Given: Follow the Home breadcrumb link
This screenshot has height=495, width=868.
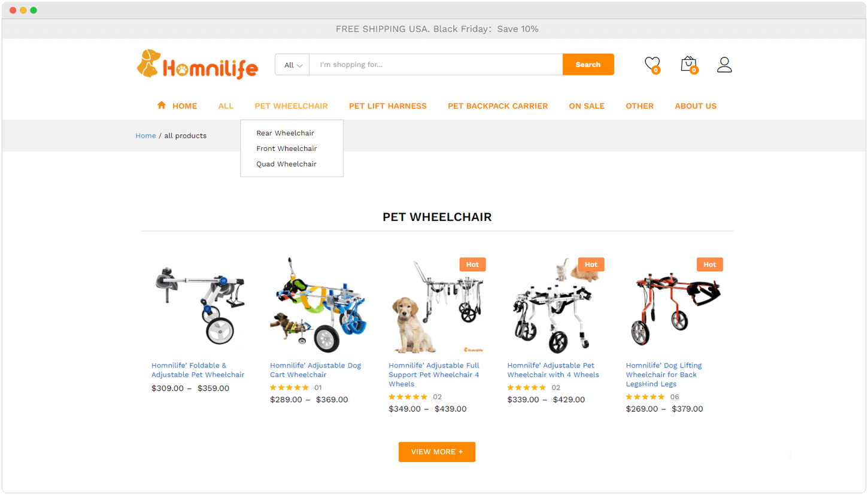Looking at the screenshot, I should [x=145, y=136].
